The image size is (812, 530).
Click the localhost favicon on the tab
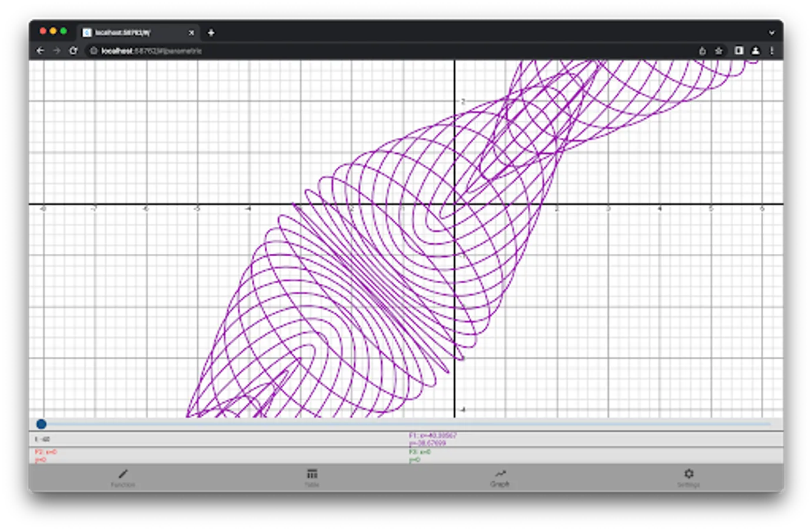[86, 33]
